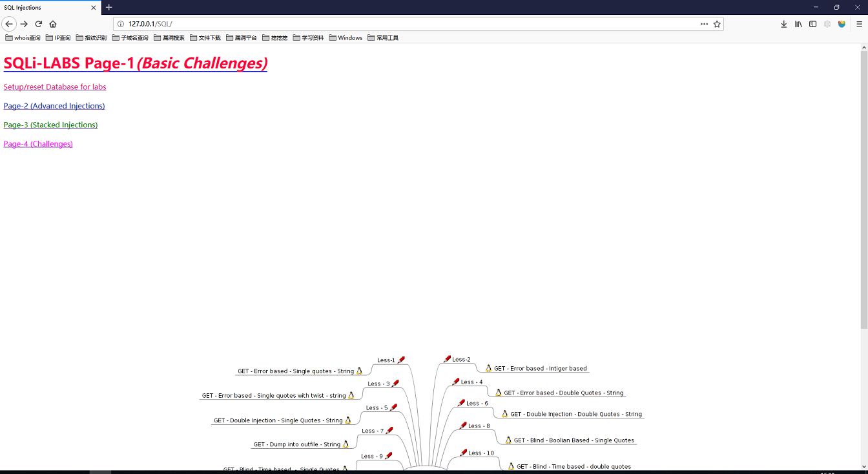
Task: Click the pencil icon beside Less - 3
Action: tap(395, 383)
